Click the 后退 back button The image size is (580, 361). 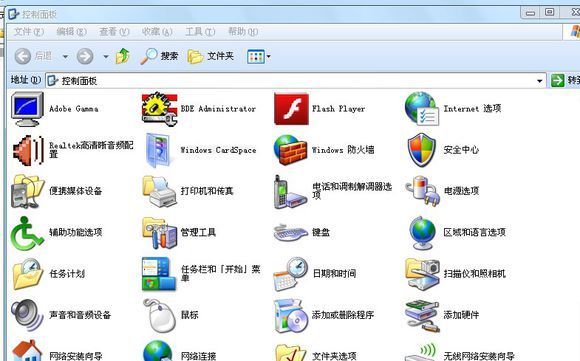34,56
